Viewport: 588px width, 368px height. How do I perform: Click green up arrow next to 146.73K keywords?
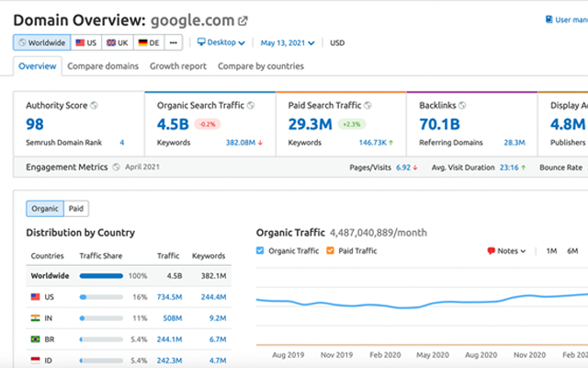point(390,143)
